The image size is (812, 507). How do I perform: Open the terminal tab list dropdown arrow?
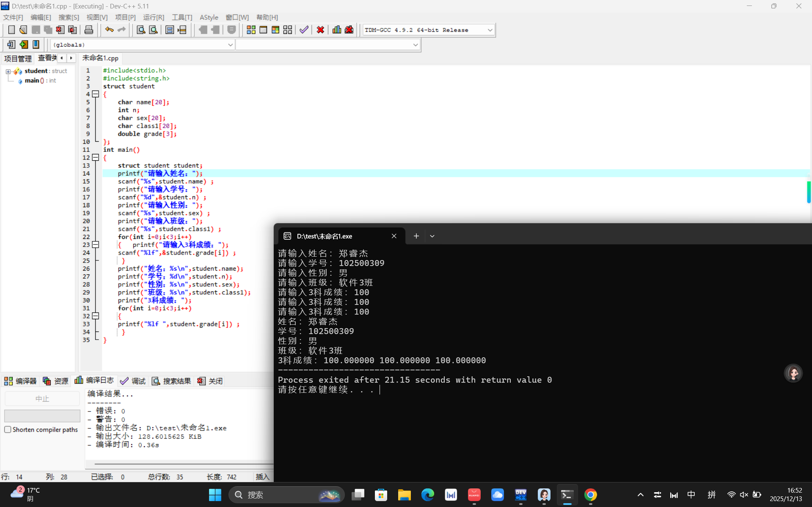pyautogui.click(x=432, y=236)
